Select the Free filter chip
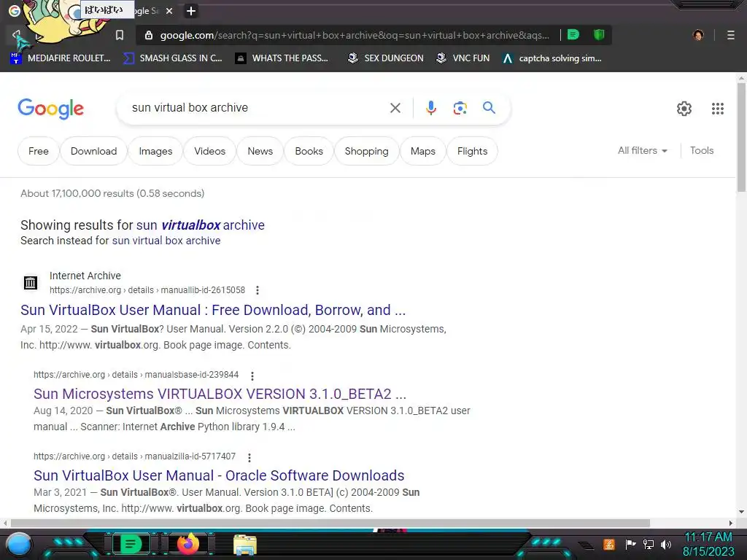The image size is (747, 560). click(39, 151)
